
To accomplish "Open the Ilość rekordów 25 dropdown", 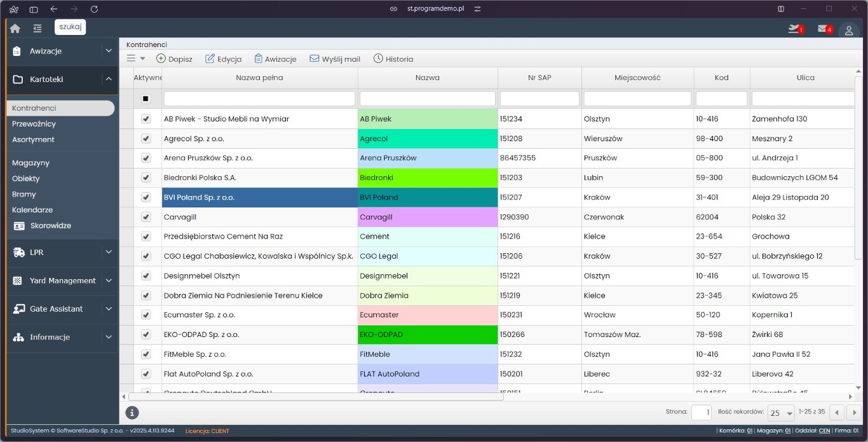I will point(782,413).
